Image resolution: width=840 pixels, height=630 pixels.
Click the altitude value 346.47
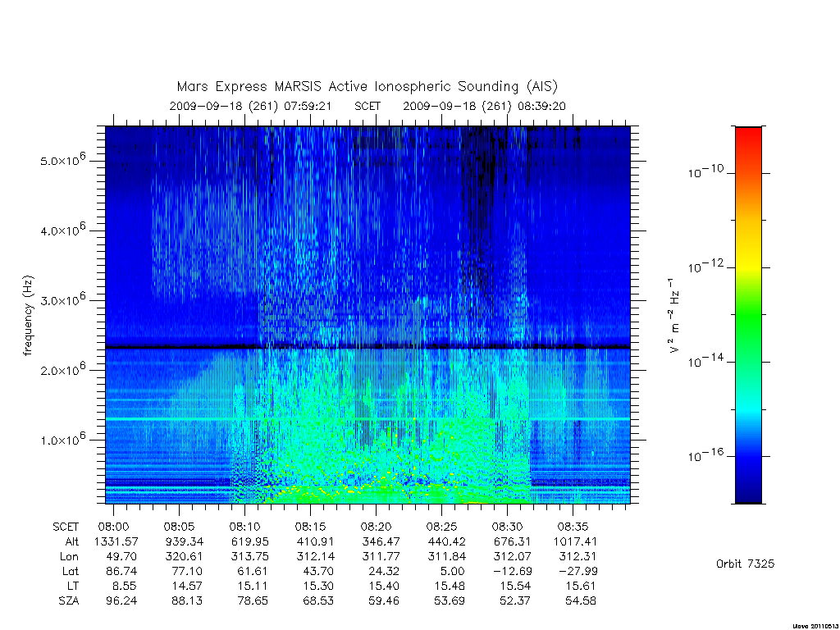[381, 541]
